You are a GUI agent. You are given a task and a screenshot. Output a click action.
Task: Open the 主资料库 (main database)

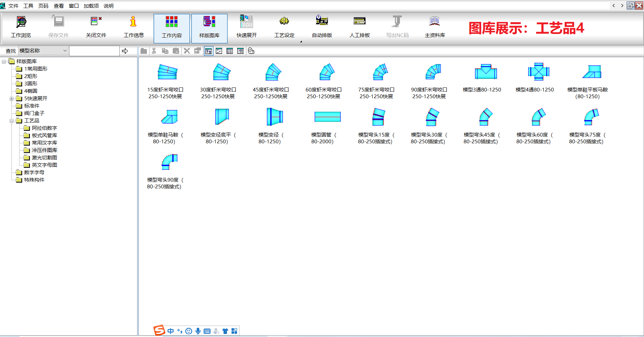click(x=435, y=28)
